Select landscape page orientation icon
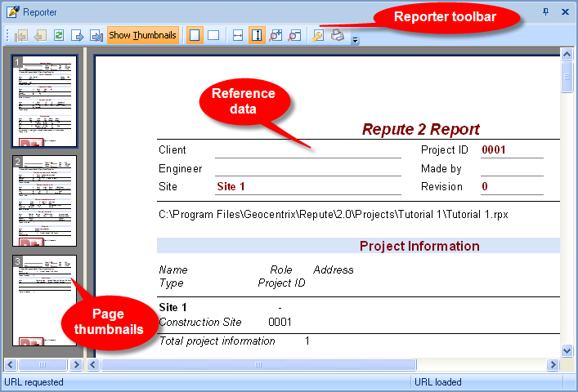The height and width of the screenshot is (392, 578). [x=213, y=35]
